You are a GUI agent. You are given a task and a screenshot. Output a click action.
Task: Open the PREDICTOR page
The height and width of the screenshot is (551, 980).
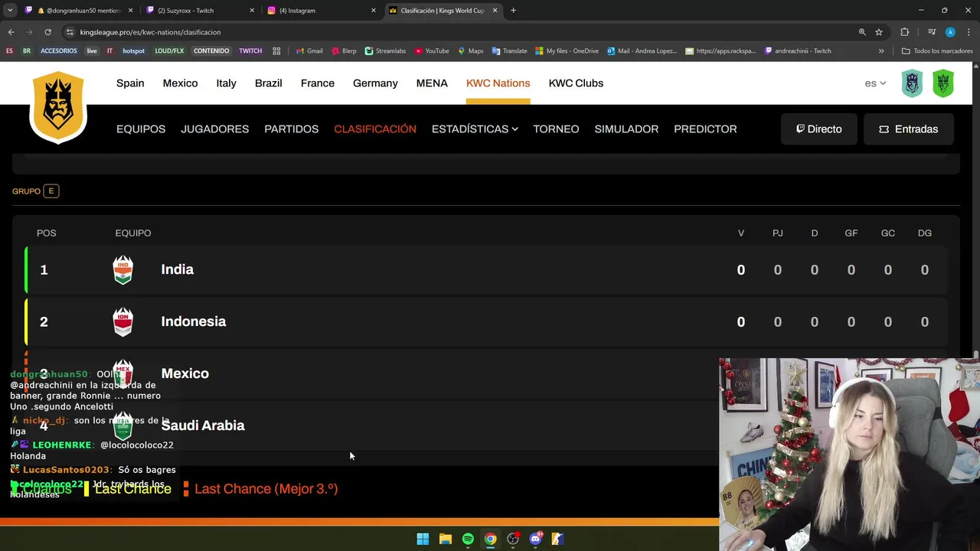pyautogui.click(x=705, y=129)
